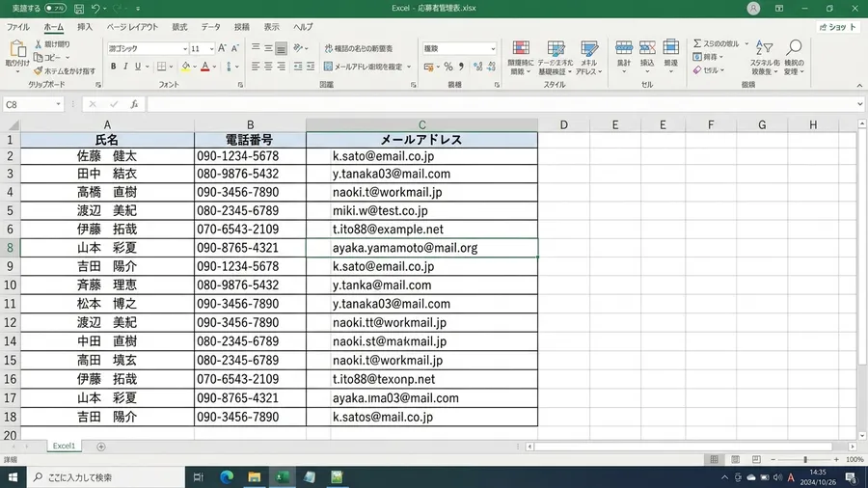The width and height of the screenshot is (868, 488).
Task: Click the Format cells icon
Action: coord(671,48)
